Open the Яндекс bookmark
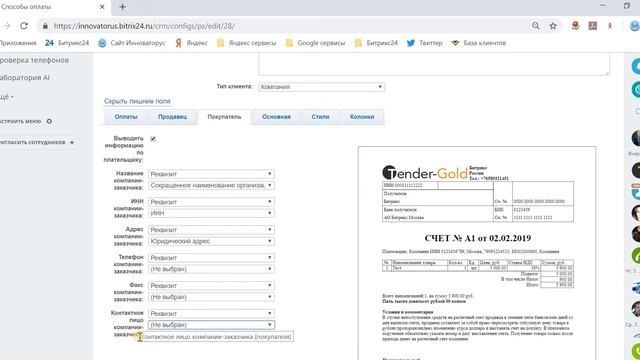The width and height of the screenshot is (640, 360). point(191,43)
